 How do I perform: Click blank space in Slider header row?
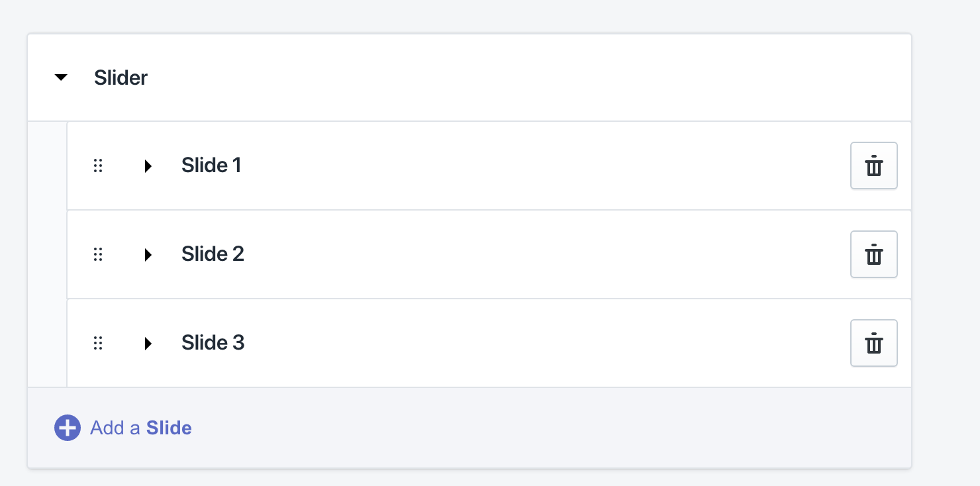530,77
